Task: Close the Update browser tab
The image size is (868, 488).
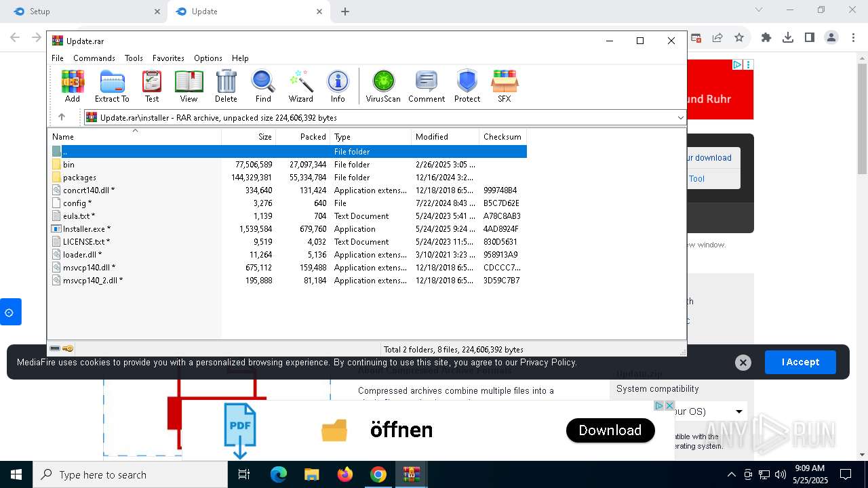Action: (319, 12)
